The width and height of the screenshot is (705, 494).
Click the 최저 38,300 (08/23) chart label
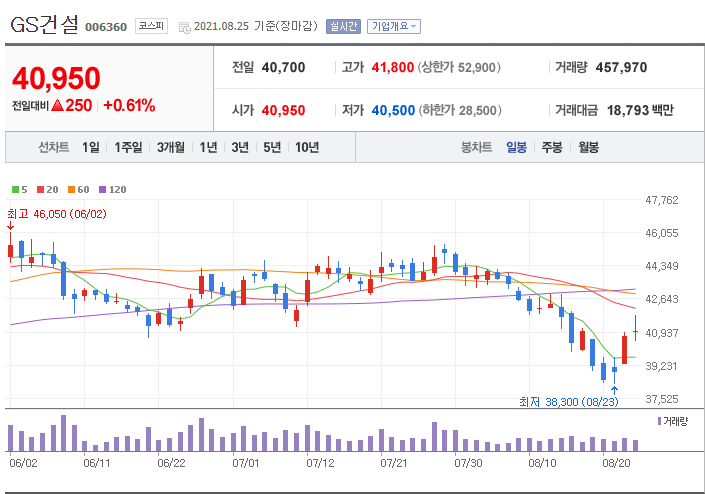point(569,401)
